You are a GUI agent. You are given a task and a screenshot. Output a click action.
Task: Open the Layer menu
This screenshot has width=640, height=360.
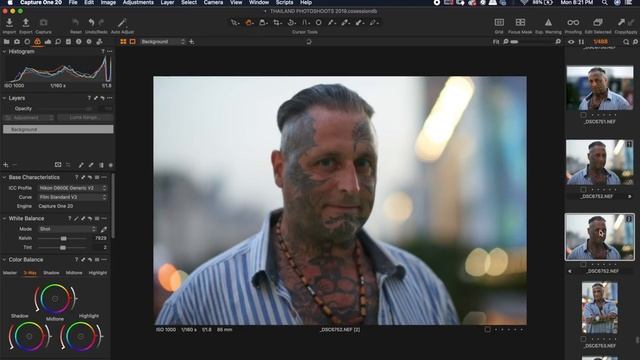click(x=167, y=2)
